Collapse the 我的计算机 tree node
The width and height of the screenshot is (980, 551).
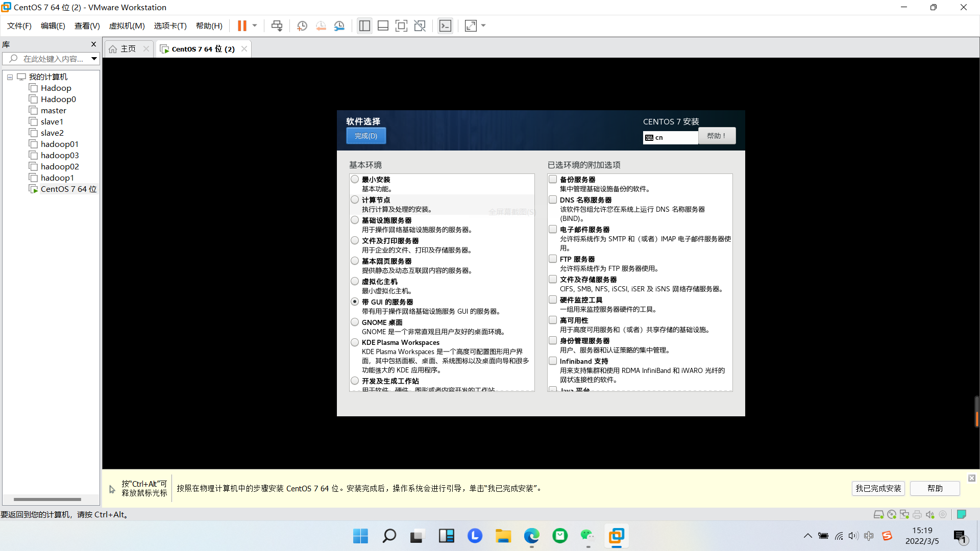9,77
